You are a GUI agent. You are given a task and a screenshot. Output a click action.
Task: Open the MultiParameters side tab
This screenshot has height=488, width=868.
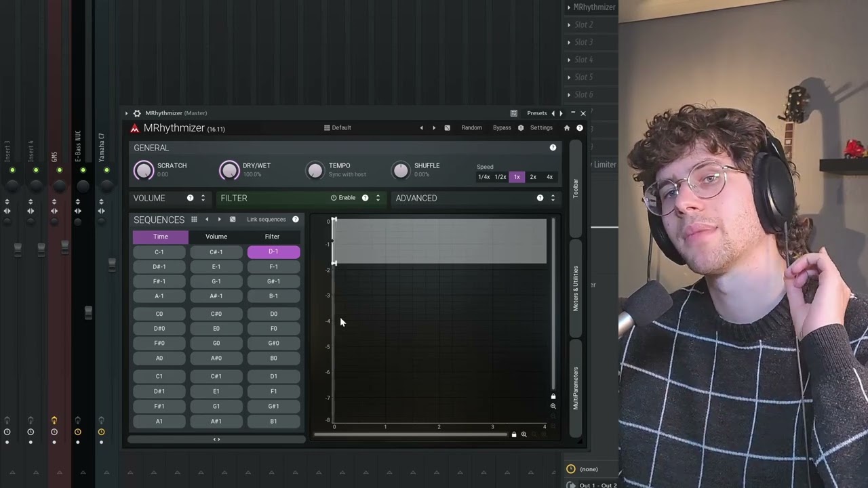point(576,388)
